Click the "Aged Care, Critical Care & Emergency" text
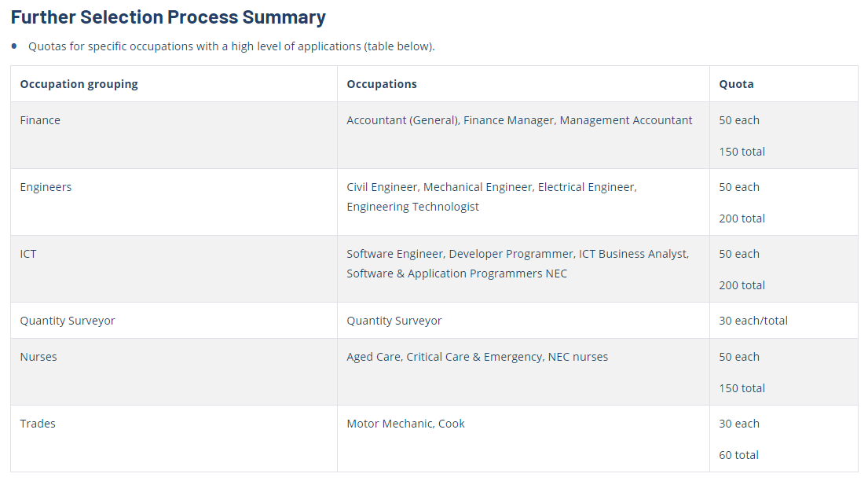Viewport: 868px width, 481px height. coord(477,357)
